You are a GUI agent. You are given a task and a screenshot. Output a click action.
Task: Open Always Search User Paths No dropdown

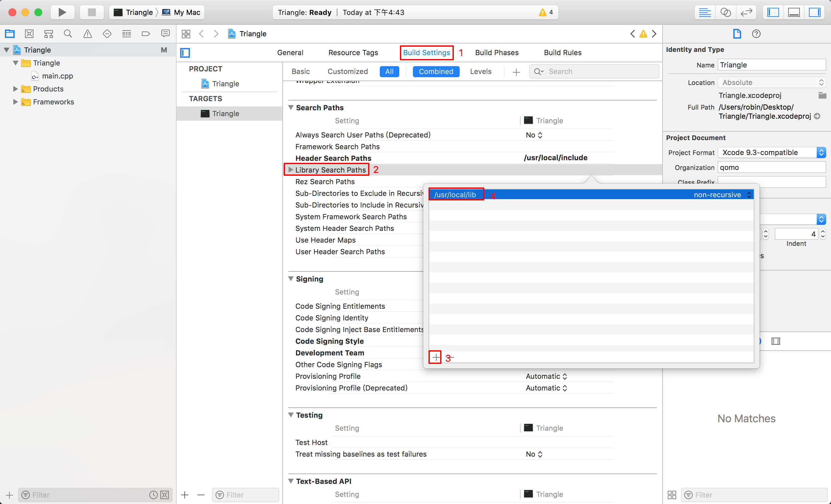coord(534,135)
